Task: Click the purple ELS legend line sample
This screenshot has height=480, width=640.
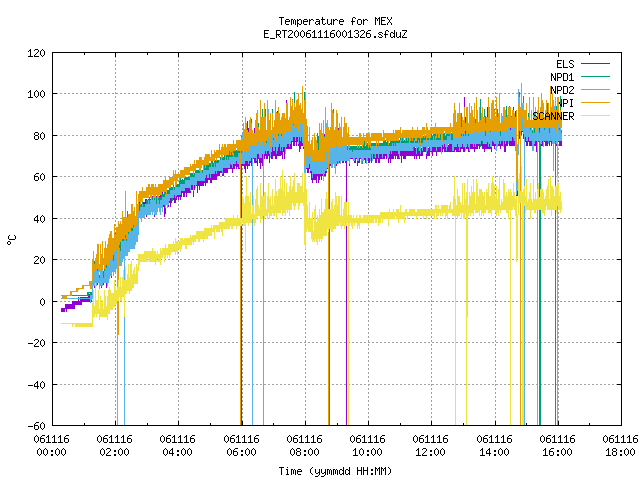Action: [x=596, y=64]
